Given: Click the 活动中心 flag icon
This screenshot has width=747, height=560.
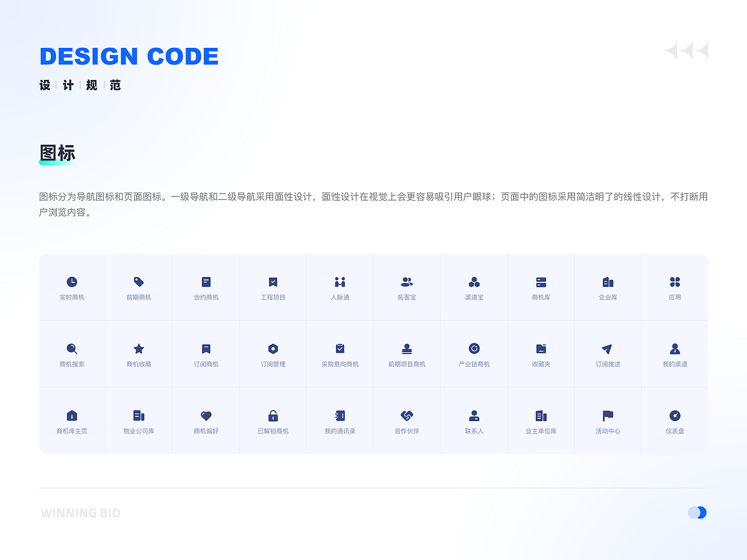Looking at the screenshot, I should pyautogui.click(x=608, y=415).
